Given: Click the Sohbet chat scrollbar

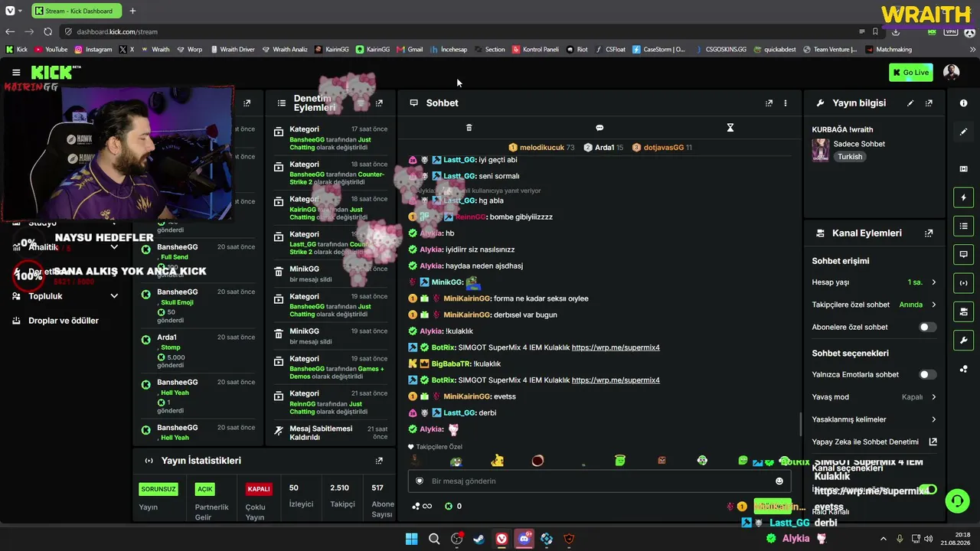Looking at the screenshot, I should pyautogui.click(x=801, y=423).
